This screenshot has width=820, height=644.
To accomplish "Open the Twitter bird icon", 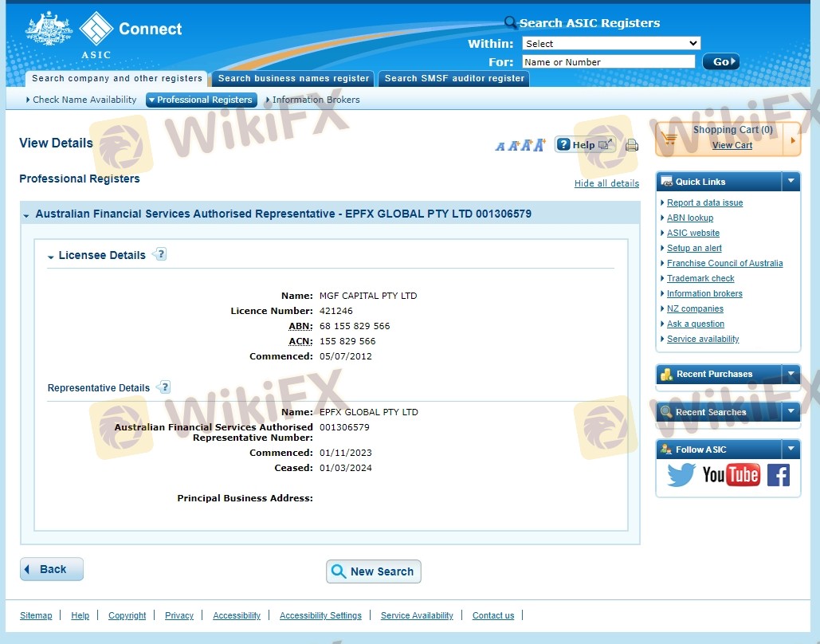I will pyautogui.click(x=681, y=475).
